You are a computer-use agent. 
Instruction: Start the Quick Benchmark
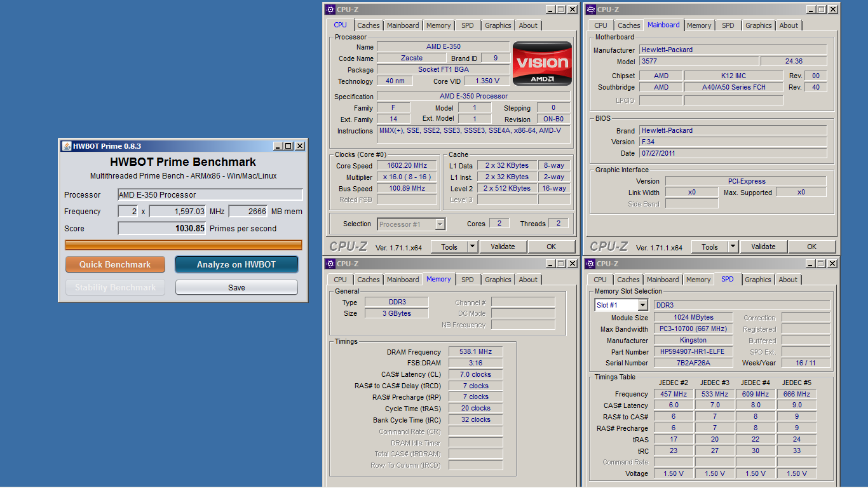coord(115,264)
